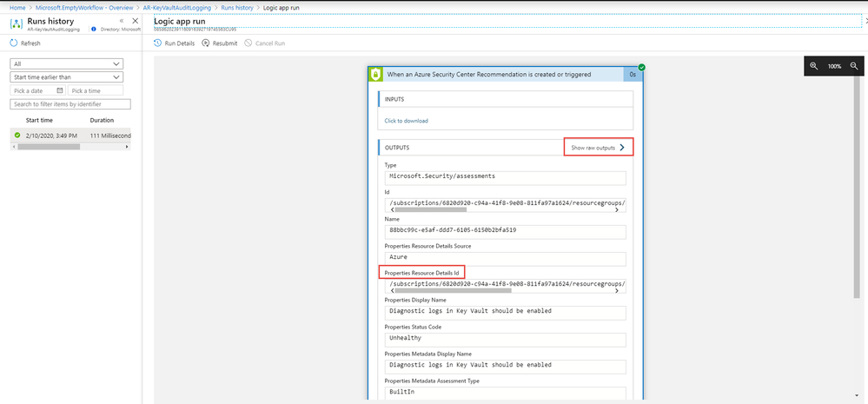The image size is (868, 404).
Task: Click the 111 Milliseconds duration cell
Action: point(110,135)
